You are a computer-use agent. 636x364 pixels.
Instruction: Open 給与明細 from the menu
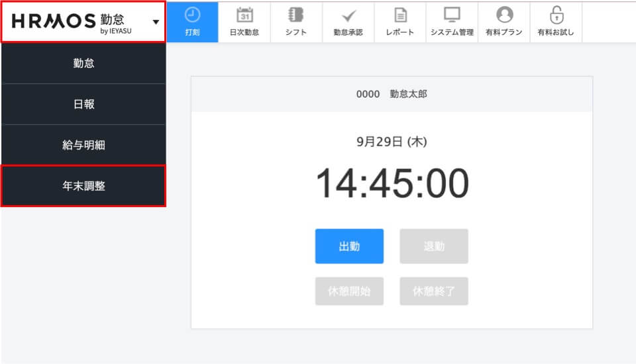click(83, 146)
